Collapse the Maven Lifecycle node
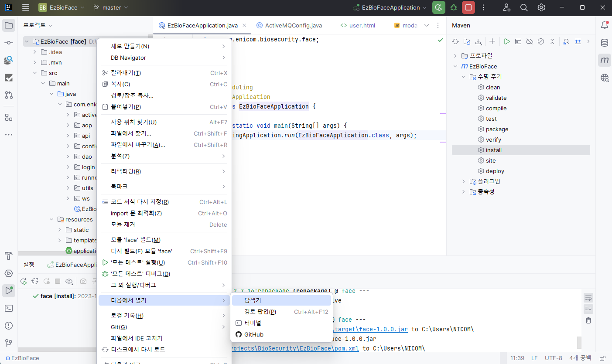 click(x=463, y=77)
